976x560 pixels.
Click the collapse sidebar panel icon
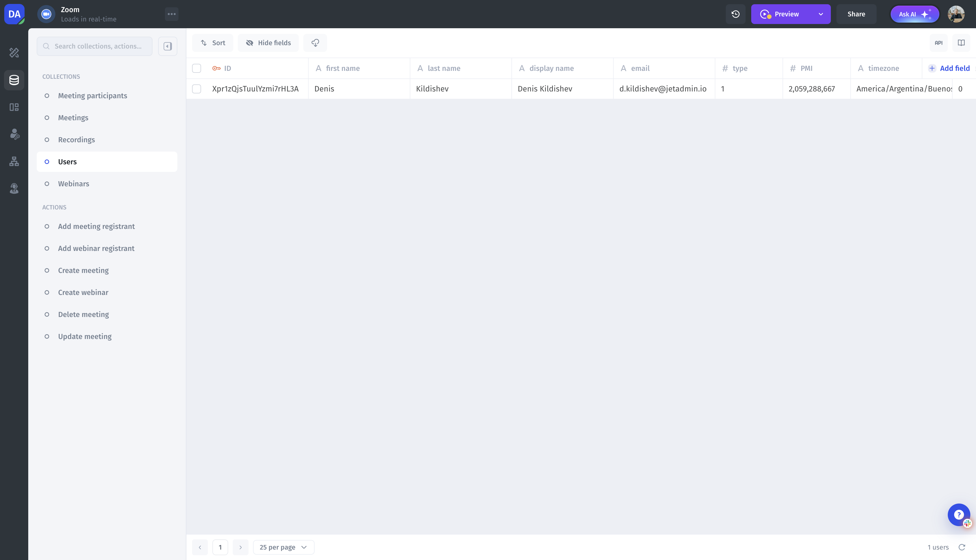click(167, 46)
